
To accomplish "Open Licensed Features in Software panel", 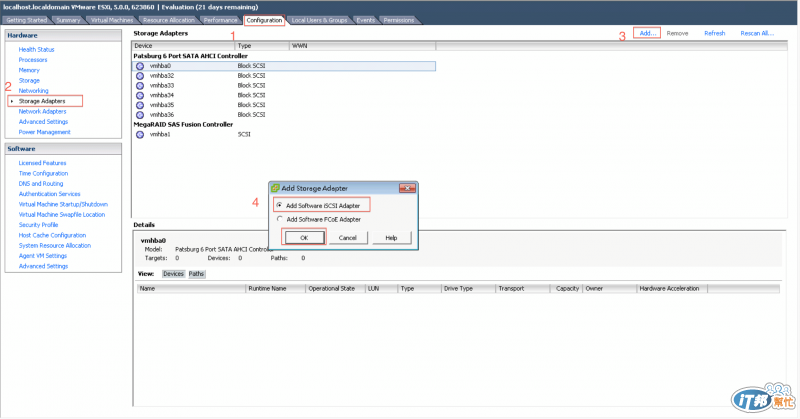I will coord(42,163).
